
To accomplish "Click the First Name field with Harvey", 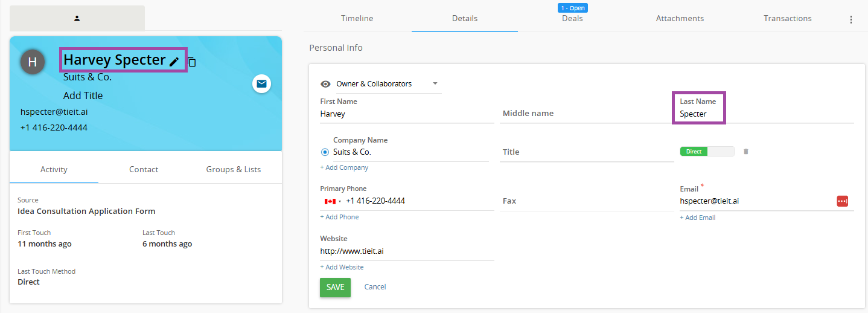I will [x=407, y=114].
